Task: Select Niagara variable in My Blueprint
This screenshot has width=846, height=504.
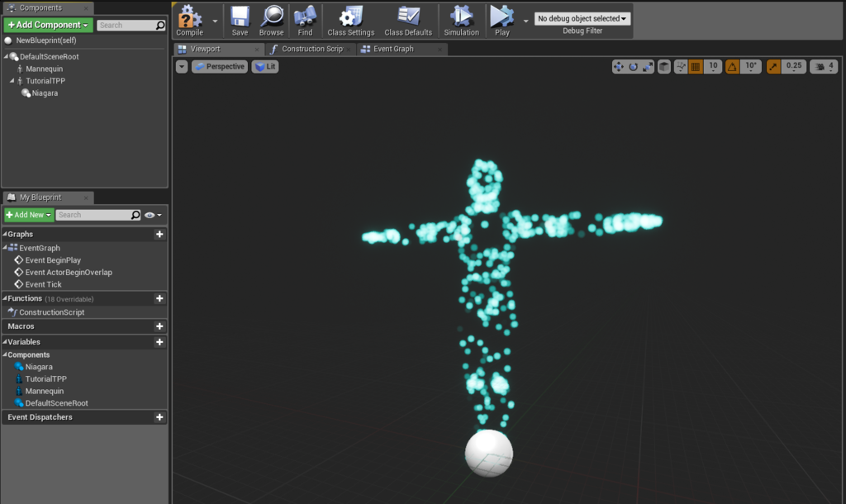Action: (39, 367)
